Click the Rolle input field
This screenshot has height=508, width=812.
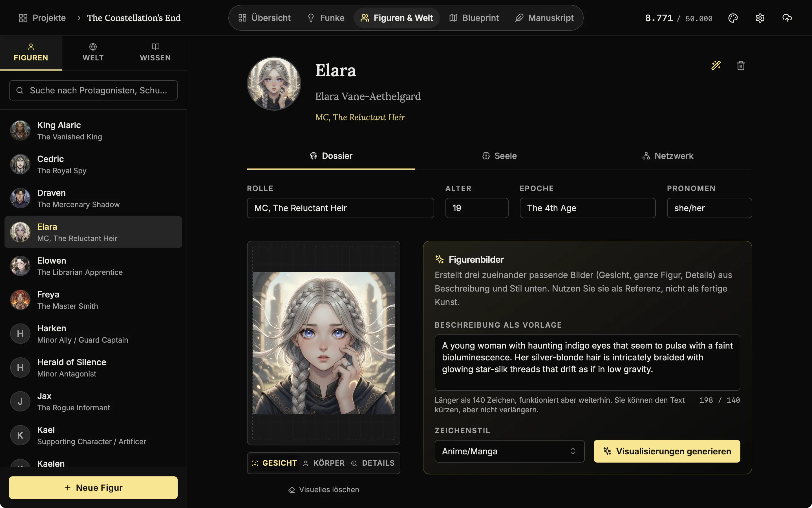pos(340,208)
